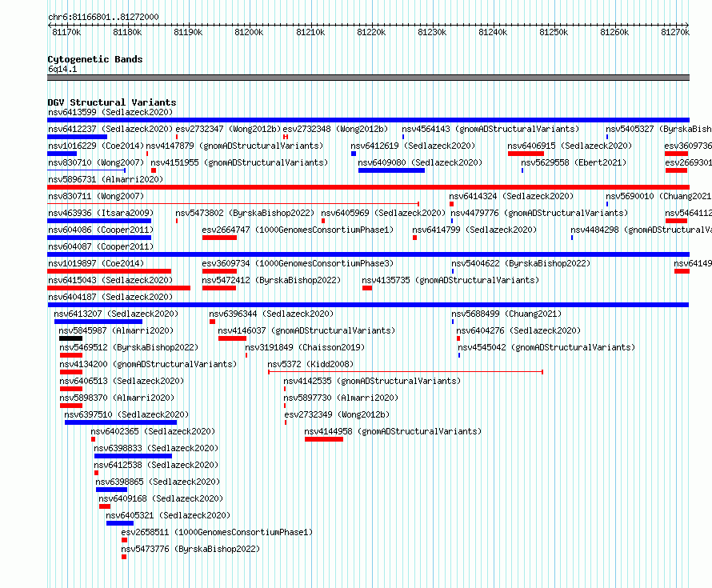The width and height of the screenshot is (712, 588).
Task: Open nsv6415043 (Sedlazeck2020) variant
Action: (110, 280)
